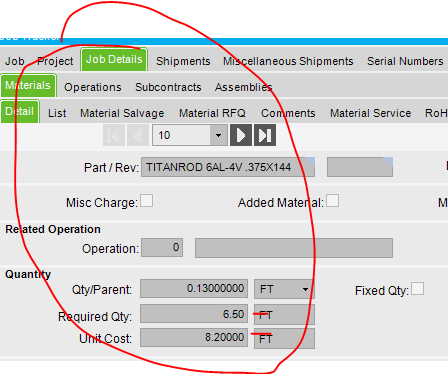Select the Detail tab

click(x=20, y=112)
